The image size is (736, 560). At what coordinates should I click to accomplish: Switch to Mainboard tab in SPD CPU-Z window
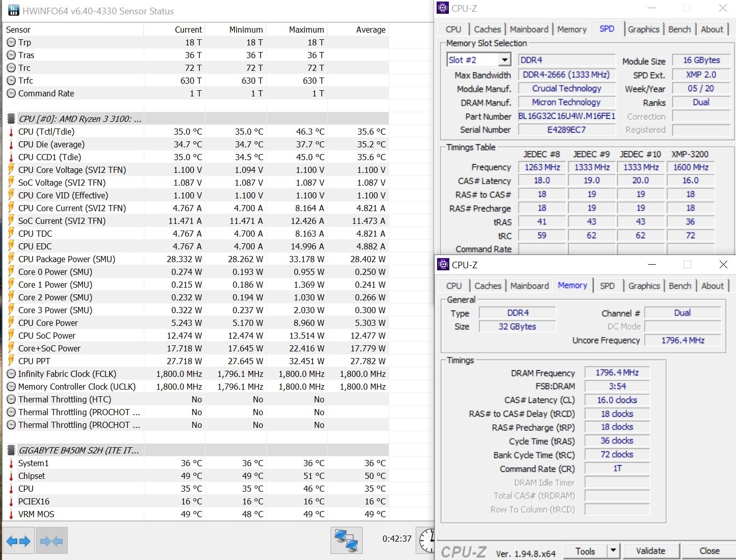pos(529,29)
